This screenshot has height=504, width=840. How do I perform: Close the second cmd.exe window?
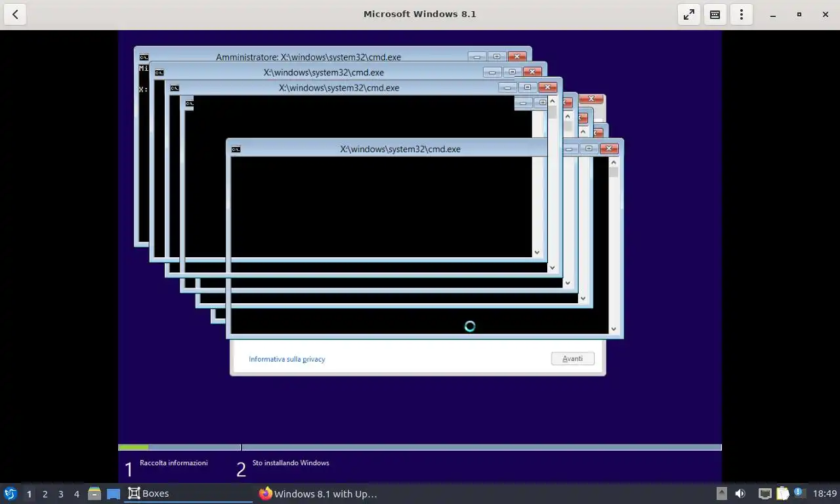[x=532, y=72]
